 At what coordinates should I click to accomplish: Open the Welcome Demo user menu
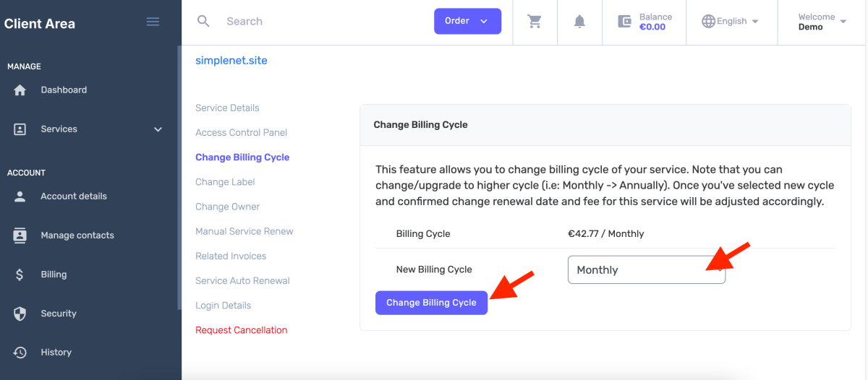click(821, 22)
